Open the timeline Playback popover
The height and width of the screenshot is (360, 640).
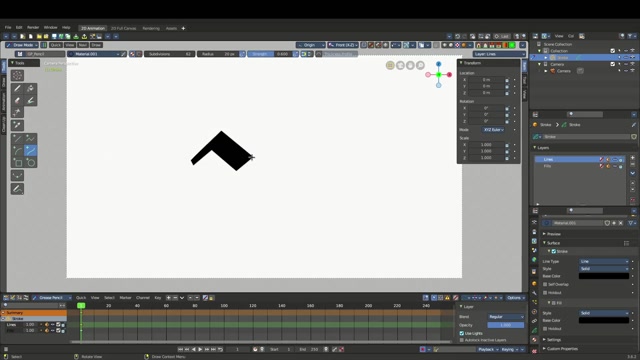(488, 349)
